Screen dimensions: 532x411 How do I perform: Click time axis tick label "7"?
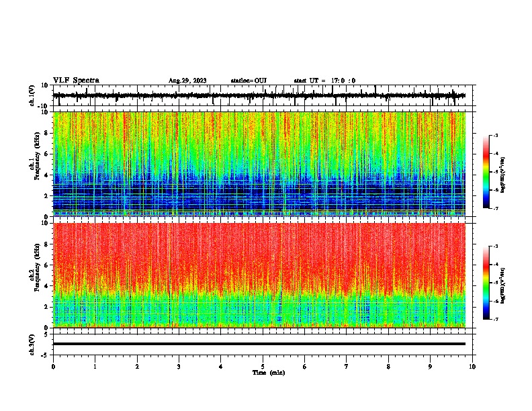click(347, 367)
